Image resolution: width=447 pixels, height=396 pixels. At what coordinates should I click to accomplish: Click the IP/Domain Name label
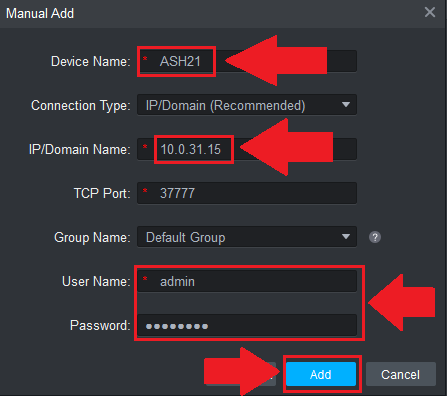click(79, 149)
